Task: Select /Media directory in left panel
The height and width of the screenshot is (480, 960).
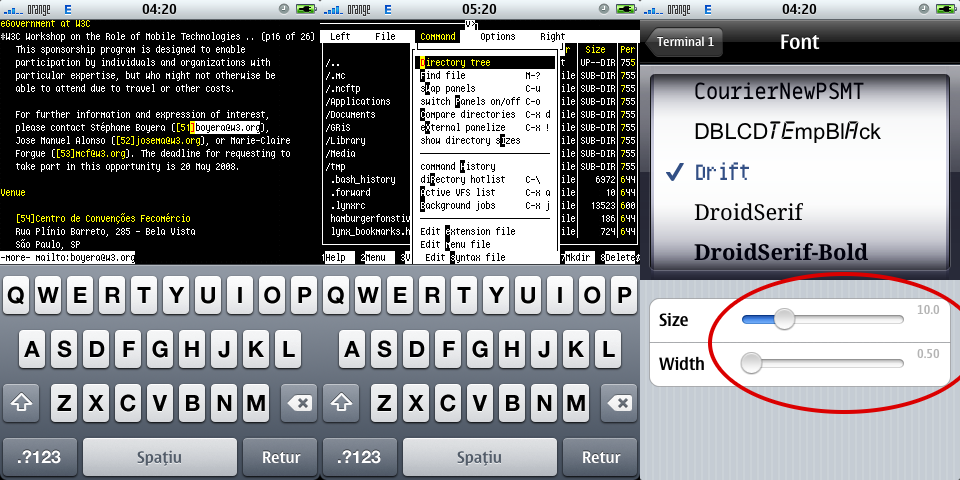Action: pos(341,154)
